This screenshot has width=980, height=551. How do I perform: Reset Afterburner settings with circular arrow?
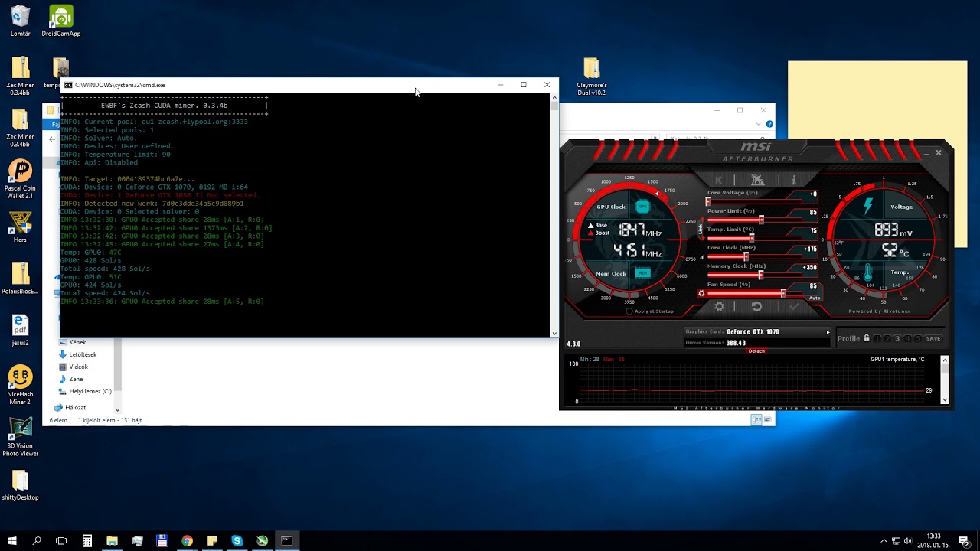click(x=756, y=306)
